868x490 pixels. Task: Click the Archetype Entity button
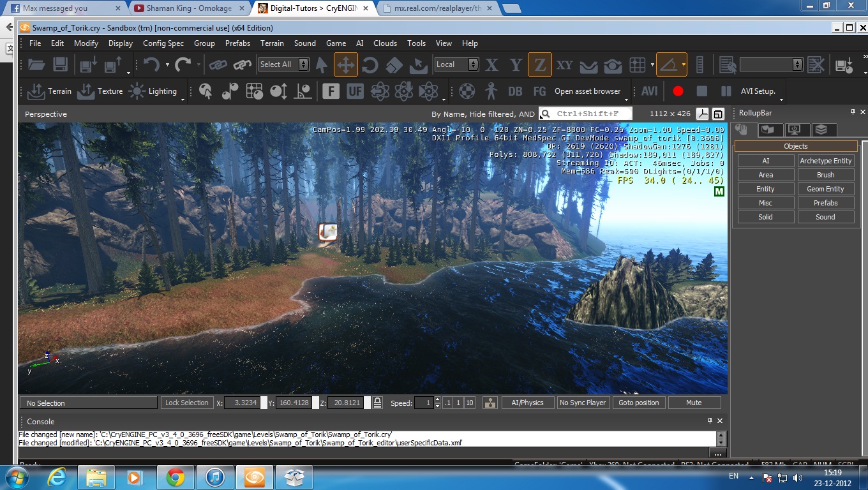(825, 161)
